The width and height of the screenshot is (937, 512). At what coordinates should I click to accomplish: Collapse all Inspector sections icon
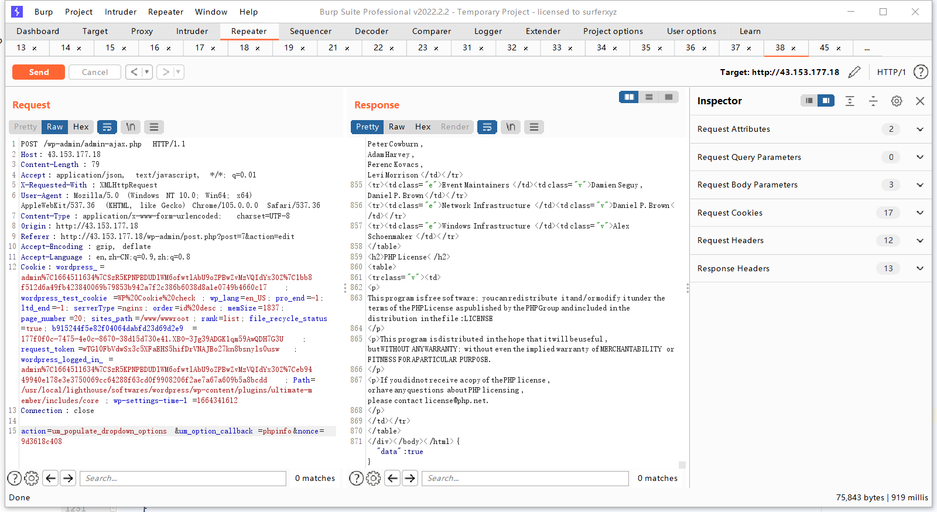click(x=873, y=101)
